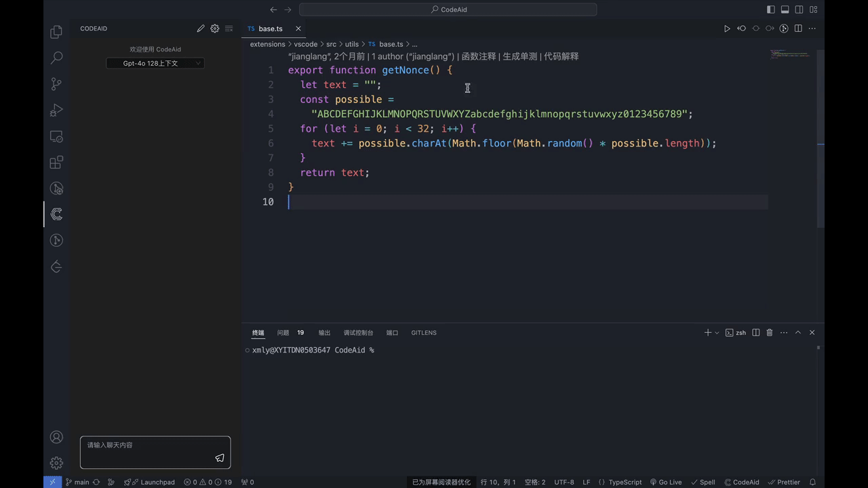Open the CodeAid sidebar list menu icon
Screen dimensions: 868x488
tap(229, 28)
